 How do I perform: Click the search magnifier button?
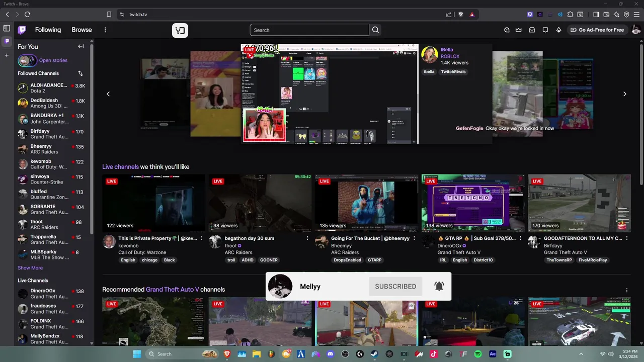point(375,30)
